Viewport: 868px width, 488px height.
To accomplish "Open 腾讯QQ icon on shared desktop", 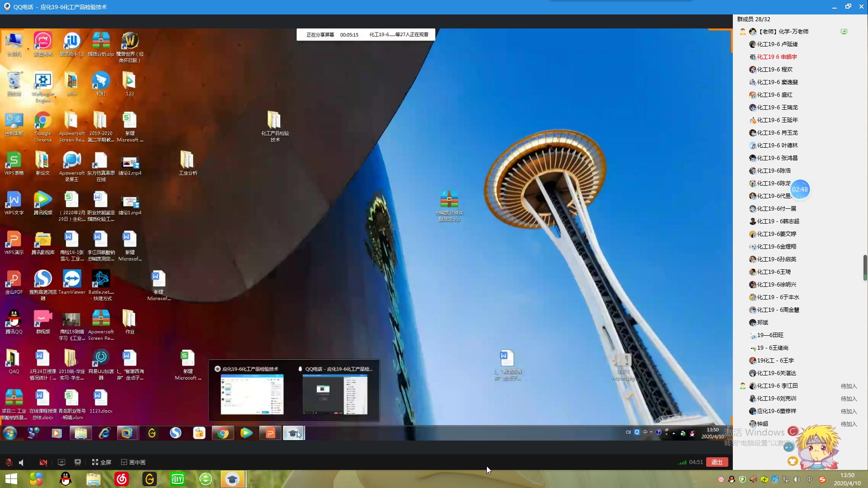I will (14, 322).
